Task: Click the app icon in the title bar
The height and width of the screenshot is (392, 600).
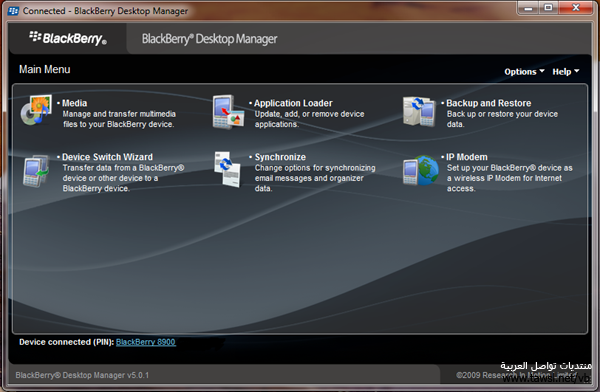Action: coord(13,11)
